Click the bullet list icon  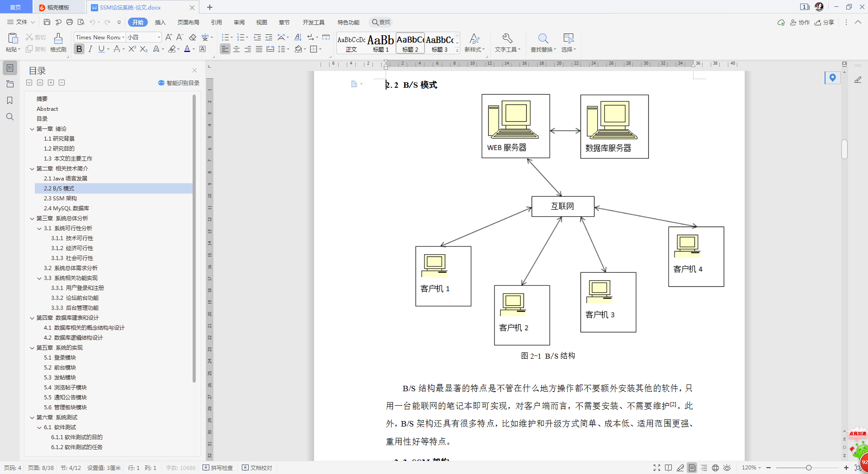tap(225, 37)
